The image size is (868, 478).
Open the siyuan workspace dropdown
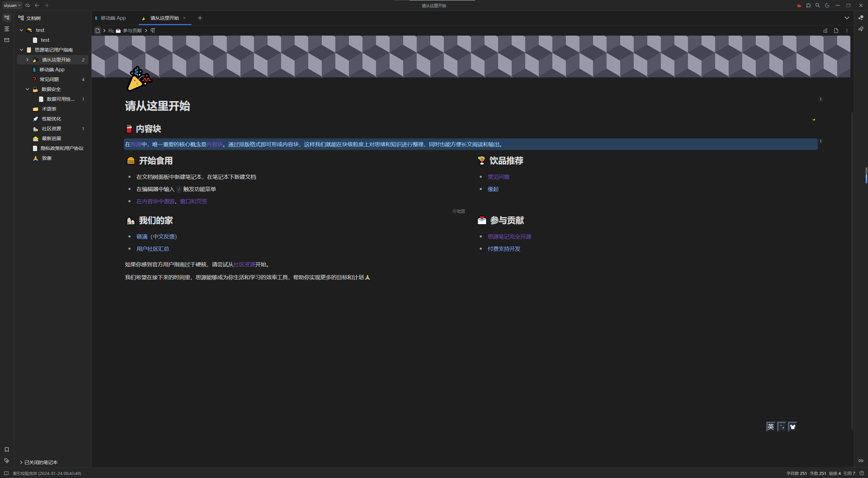click(12, 5)
